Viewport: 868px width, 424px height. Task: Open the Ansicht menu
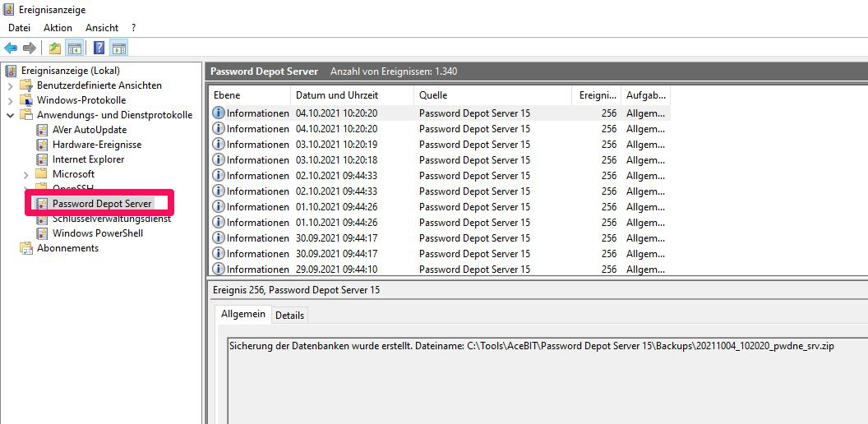tap(102, 28)
